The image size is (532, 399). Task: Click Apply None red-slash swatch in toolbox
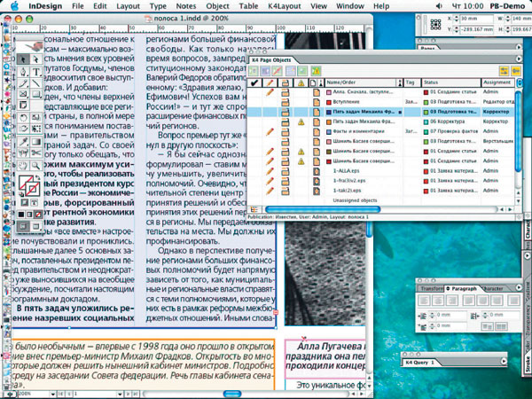38,215
